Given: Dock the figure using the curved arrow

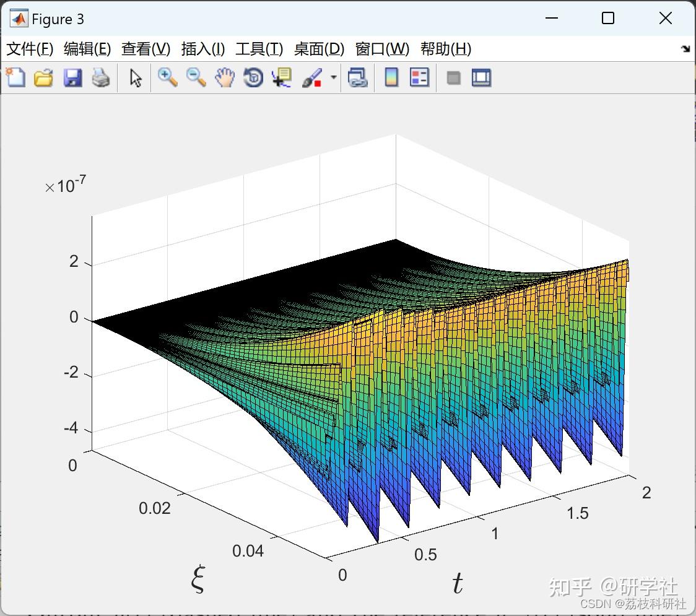Looking at the screenshot, I should [x=684, y=49].
